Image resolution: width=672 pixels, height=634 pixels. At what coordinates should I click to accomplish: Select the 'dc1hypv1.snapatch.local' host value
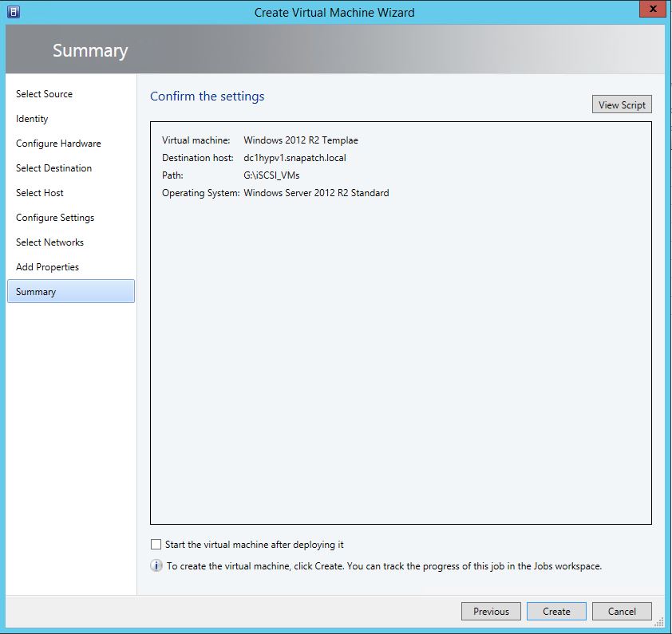tap(294, 158)
